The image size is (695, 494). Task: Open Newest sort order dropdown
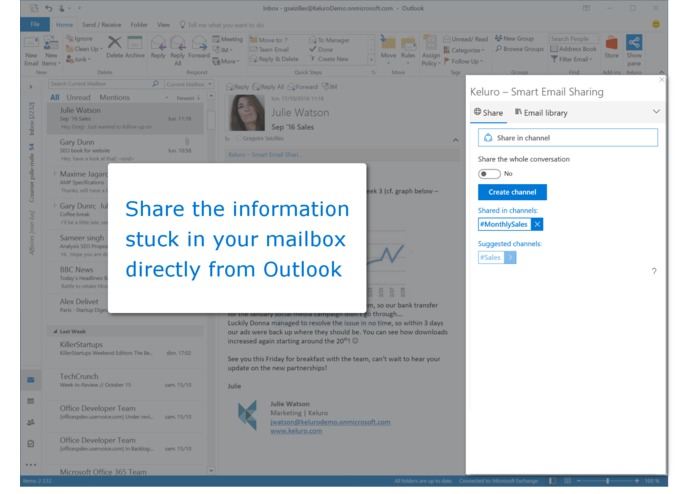tap(188, 98)
